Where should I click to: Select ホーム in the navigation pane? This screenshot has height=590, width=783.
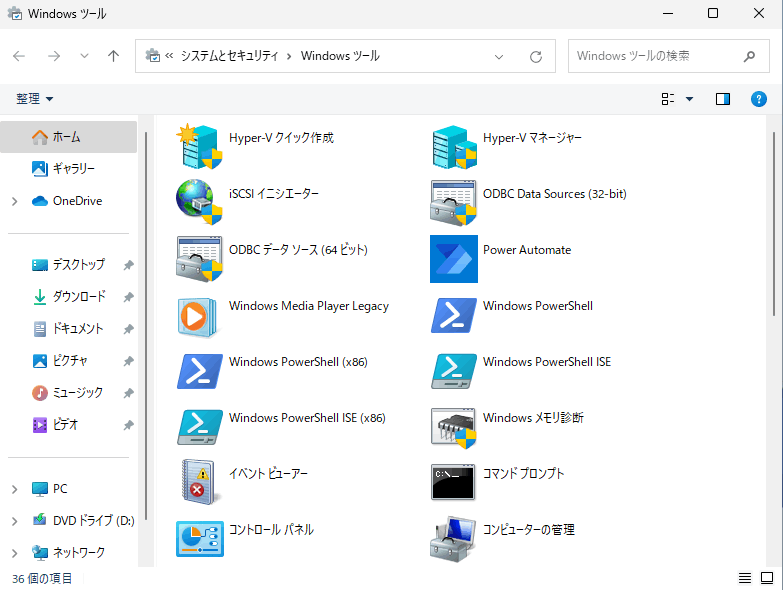click(68, 137)
